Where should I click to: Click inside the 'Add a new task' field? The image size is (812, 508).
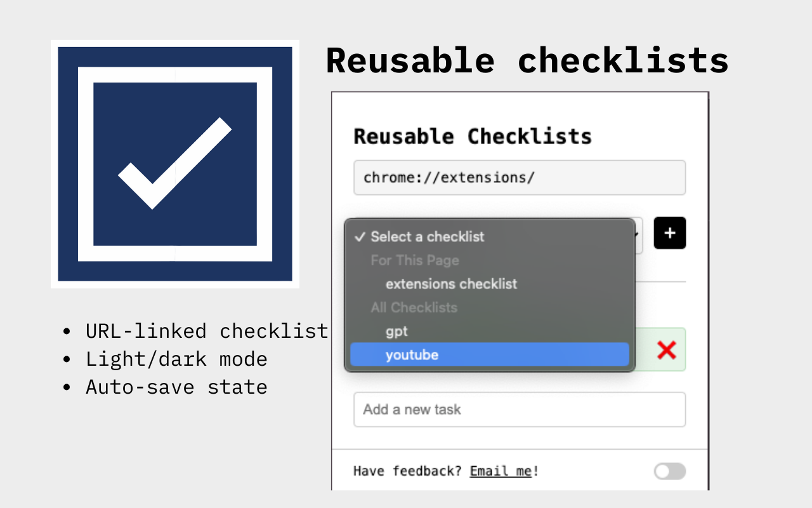(x=520, y=410)
